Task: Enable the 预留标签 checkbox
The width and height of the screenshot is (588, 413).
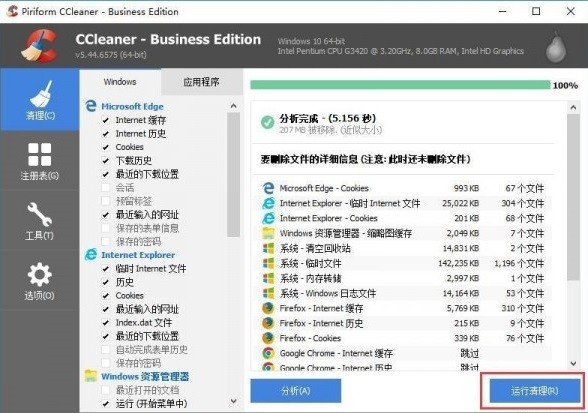Action: [x=106, y=201]
